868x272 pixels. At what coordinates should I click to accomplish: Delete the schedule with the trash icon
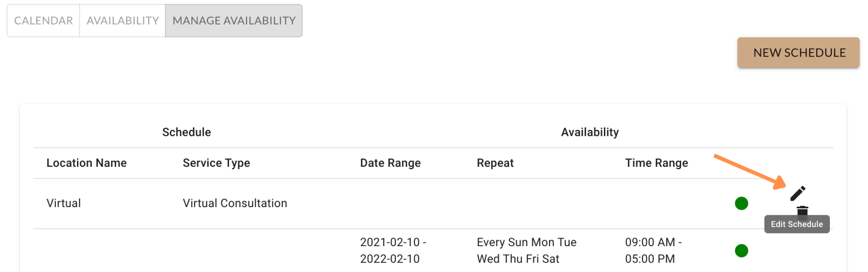coord(802,210)
